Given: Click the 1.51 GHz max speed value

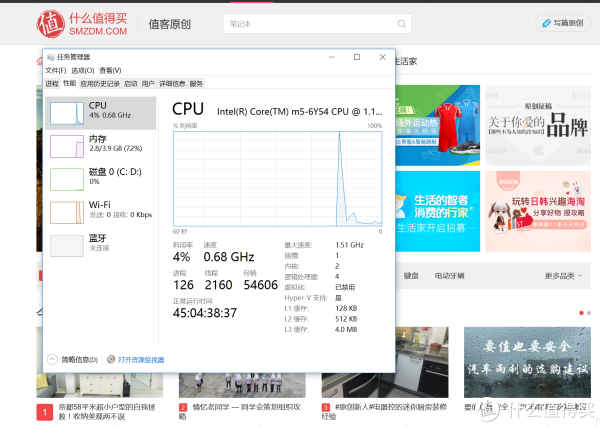Looking at the screenshot, I should (x=349, y=245).
